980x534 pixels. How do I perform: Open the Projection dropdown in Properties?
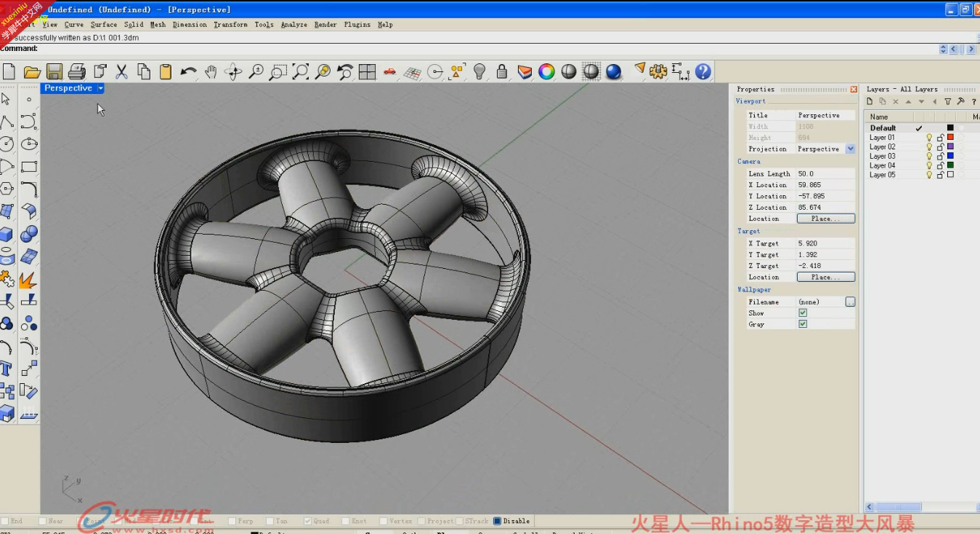850,149
